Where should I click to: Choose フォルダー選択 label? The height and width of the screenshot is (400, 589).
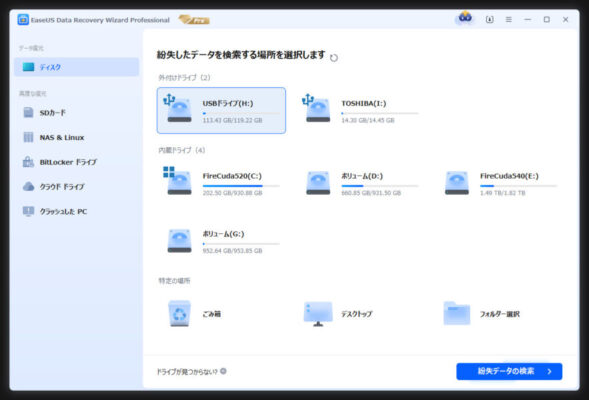pyautogui.click(x=500, y=314)
